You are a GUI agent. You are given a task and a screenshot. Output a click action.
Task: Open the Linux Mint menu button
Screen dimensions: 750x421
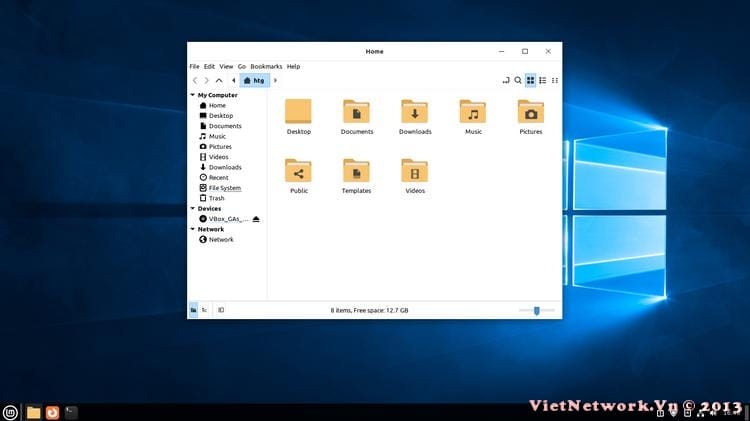point(11,411)
